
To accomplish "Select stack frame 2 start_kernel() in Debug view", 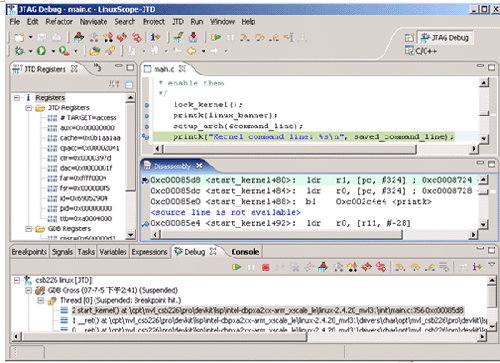I will pos(267,311).
